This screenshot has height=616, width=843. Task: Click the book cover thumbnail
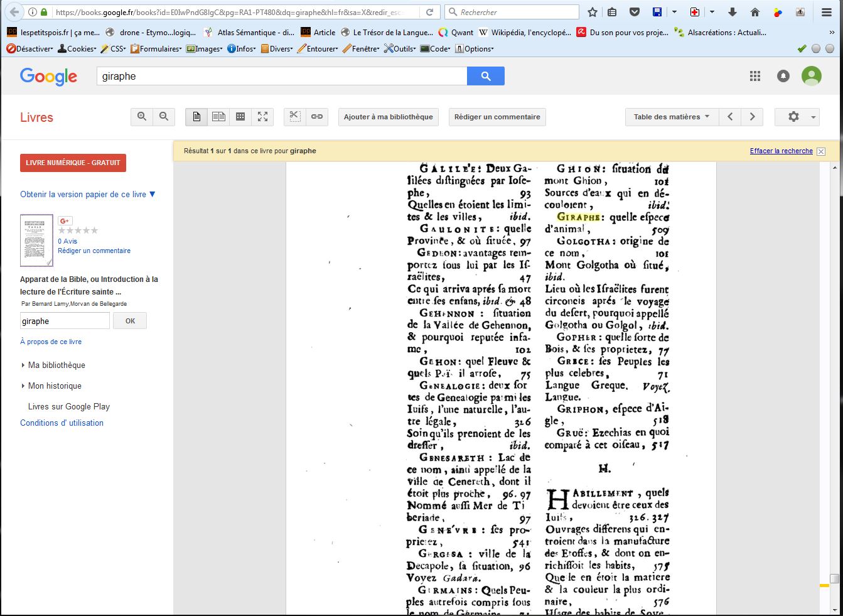click(36, 240)
